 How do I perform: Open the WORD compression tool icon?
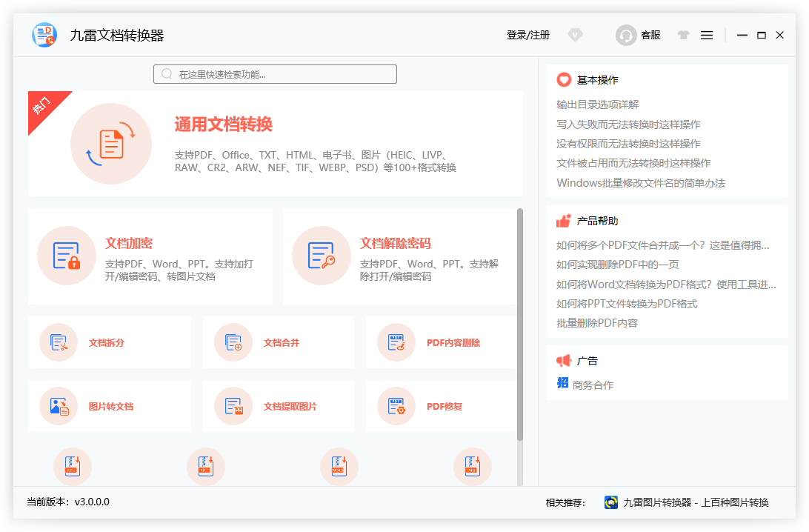tap(339, 466)
